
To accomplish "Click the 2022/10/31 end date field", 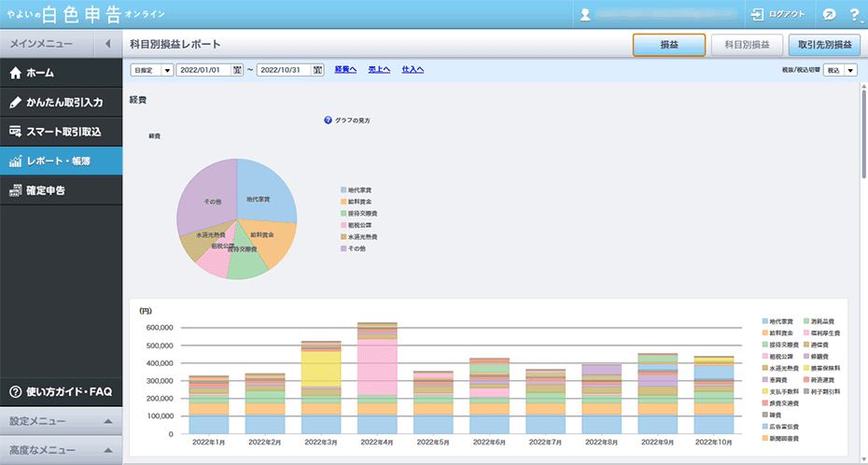I will click(x=285, y=70).
